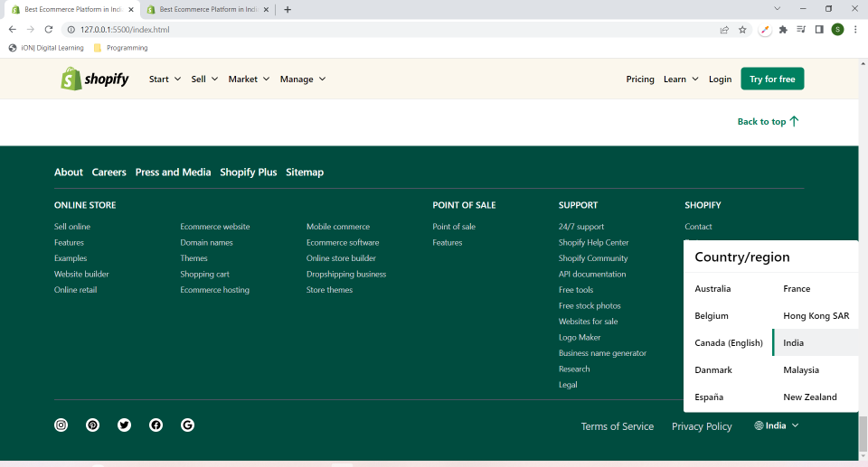
Task: Click the share page icon in address bar
Action: [724, 30]
